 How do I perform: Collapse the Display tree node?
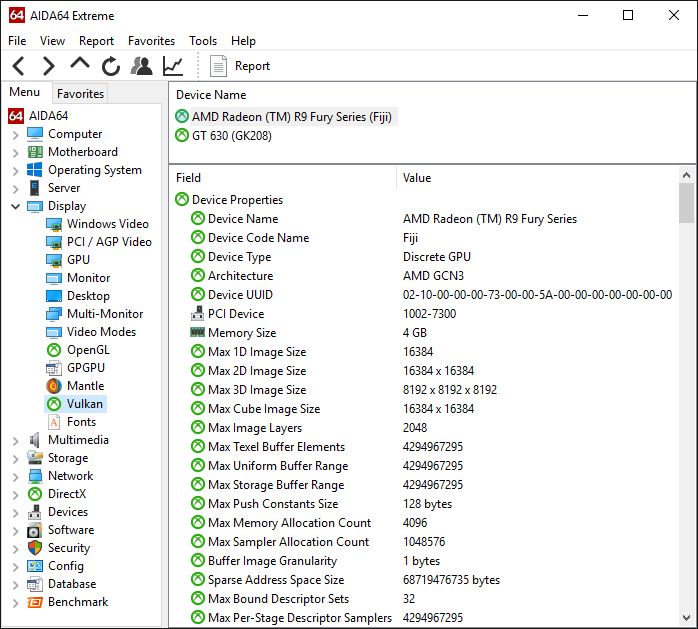[16, 206]
